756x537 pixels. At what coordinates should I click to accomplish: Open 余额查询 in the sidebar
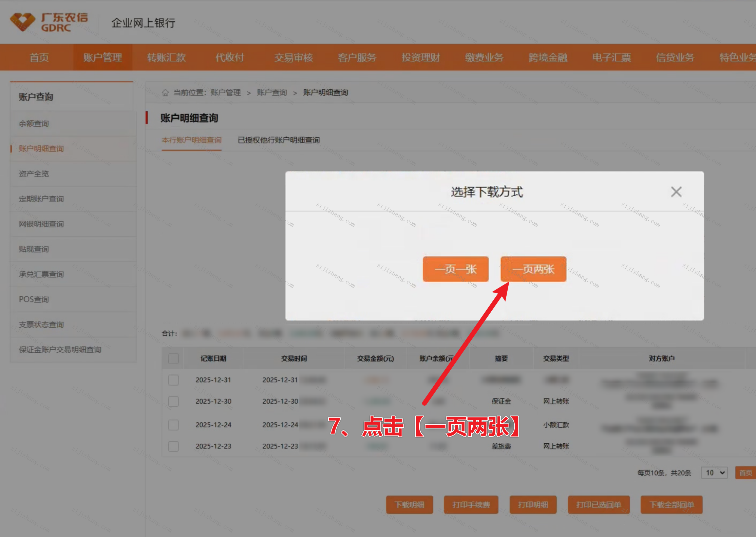click(x=34, y=124)
